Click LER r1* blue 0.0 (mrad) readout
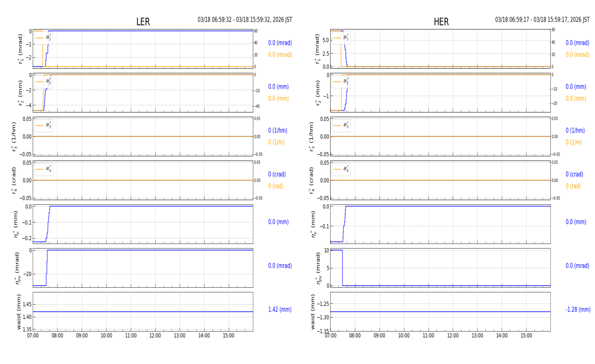 (x=280, y=43)
